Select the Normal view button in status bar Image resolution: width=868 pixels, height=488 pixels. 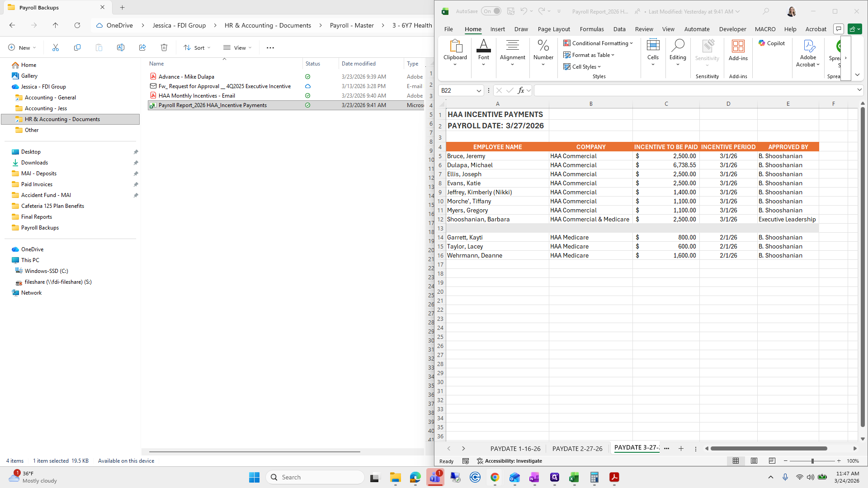click(736, 461)
